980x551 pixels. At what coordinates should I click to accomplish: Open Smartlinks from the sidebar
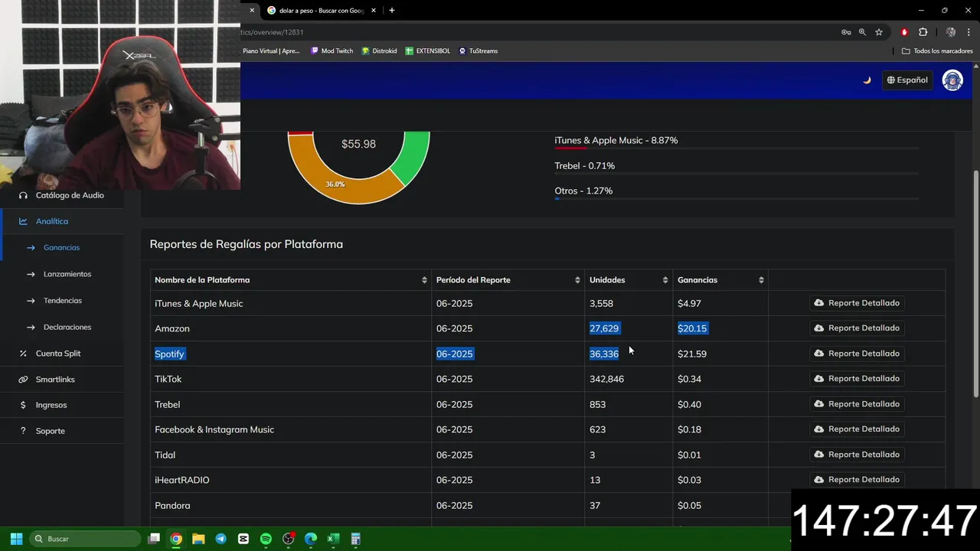click(x=55, y=380)
